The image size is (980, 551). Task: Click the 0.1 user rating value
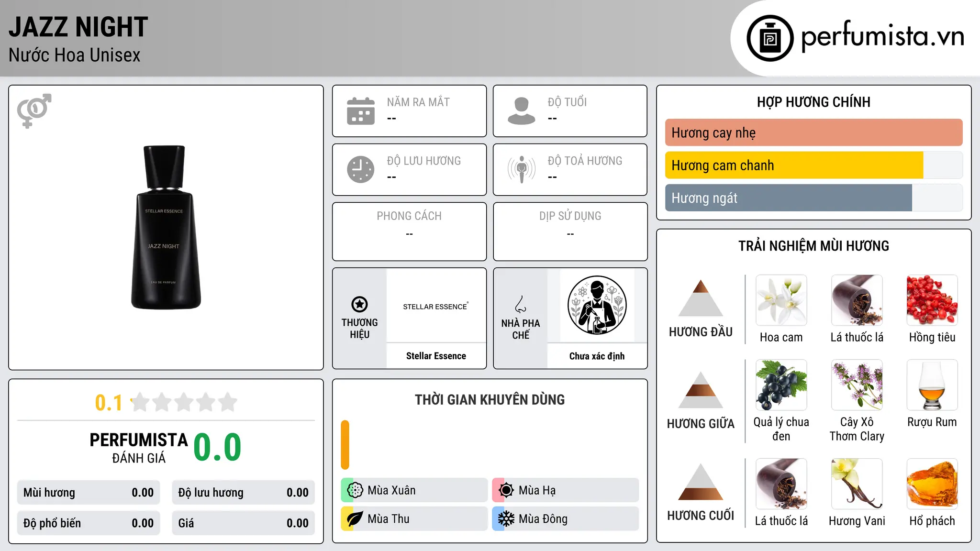[109, 403]
